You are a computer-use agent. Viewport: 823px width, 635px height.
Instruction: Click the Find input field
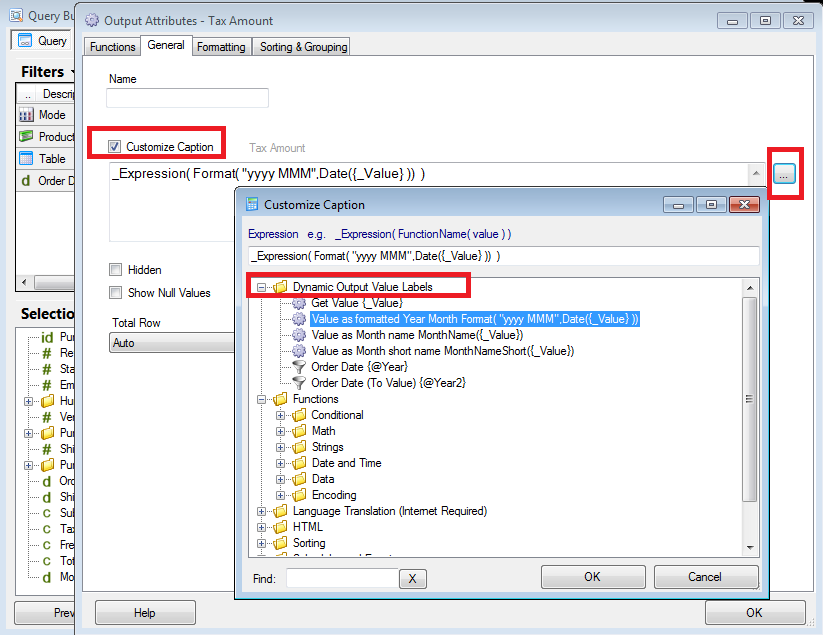coord(342,578)
